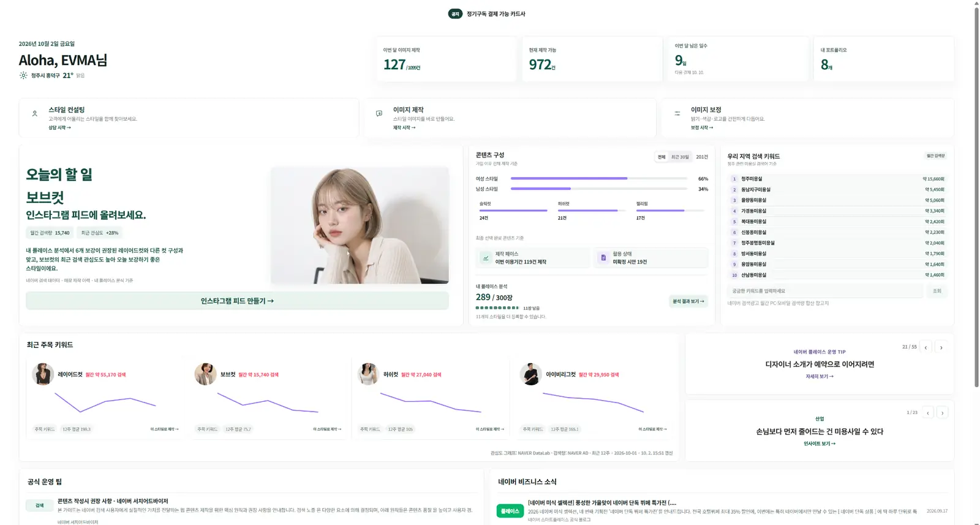
Task: Click the 아이비리그컷 keyword avatar
Action: pyautogui.click(x=530, y=374)
